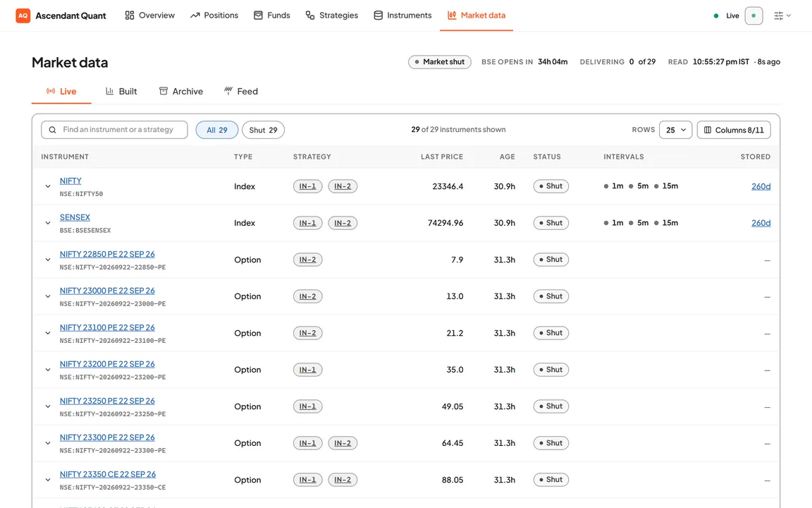Open NIFTY 23000 PE 22 SEP 26 link

[107, 291]
